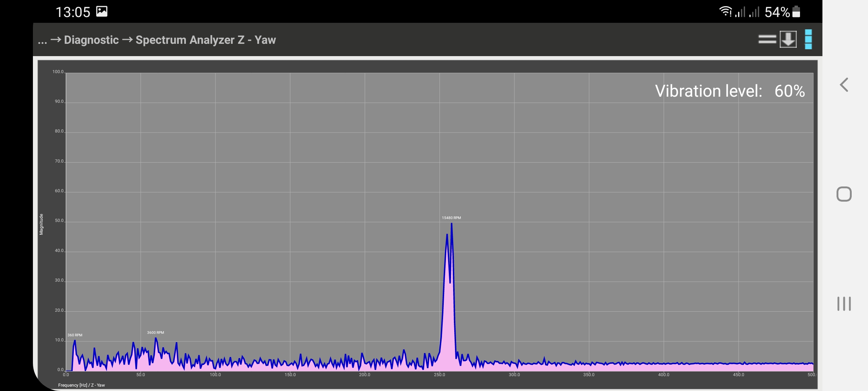Tap the 3600 RPM peak label
This screenshot has width=868, height=391.
(x=156, y=332)
